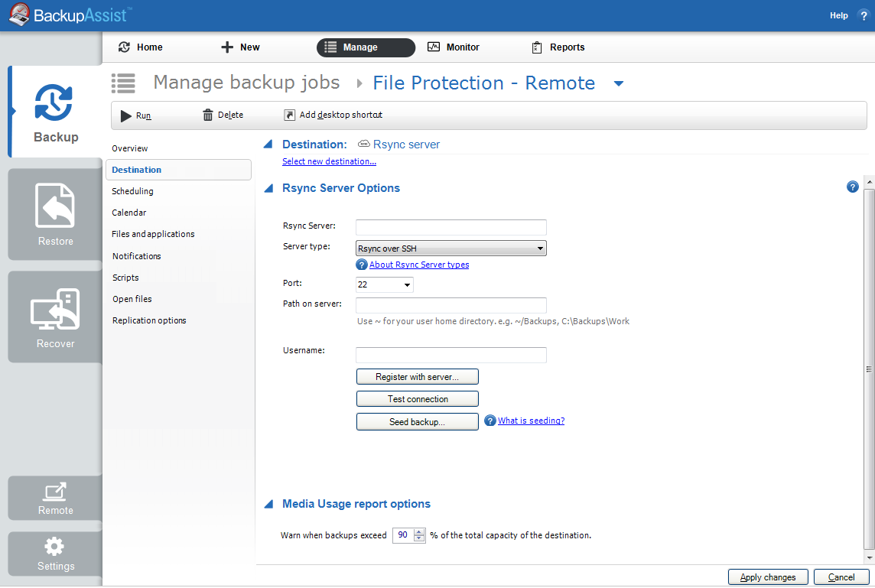Increase the warning capacity percentage
The image size is (875, 588).
point(419,531)
